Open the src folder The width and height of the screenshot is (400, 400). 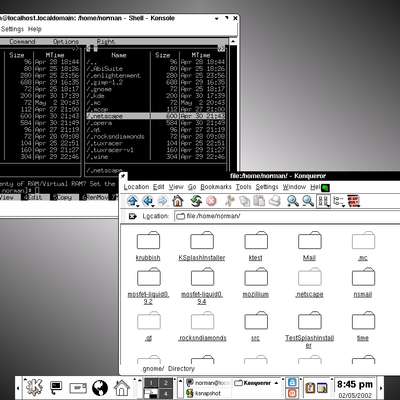click(x=256, y=326)
